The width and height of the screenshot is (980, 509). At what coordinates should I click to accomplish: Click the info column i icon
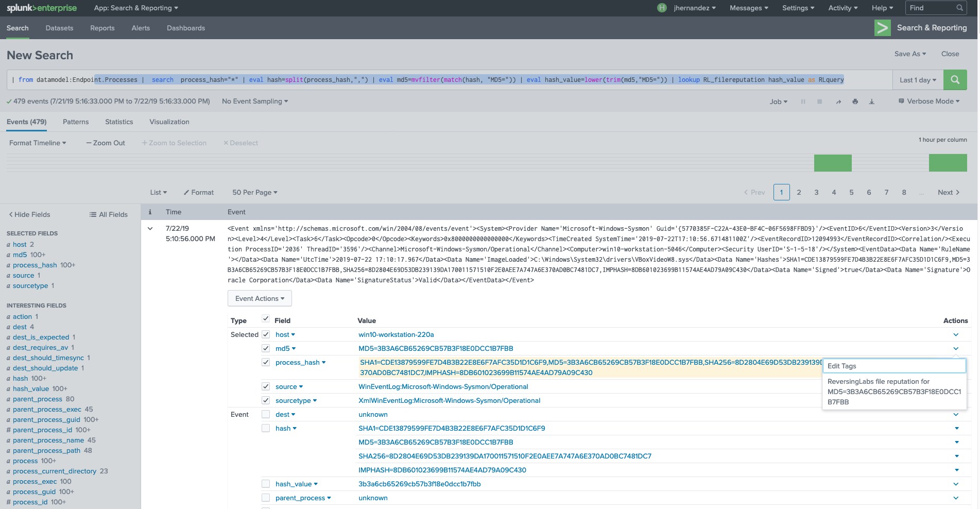(150, 212)
